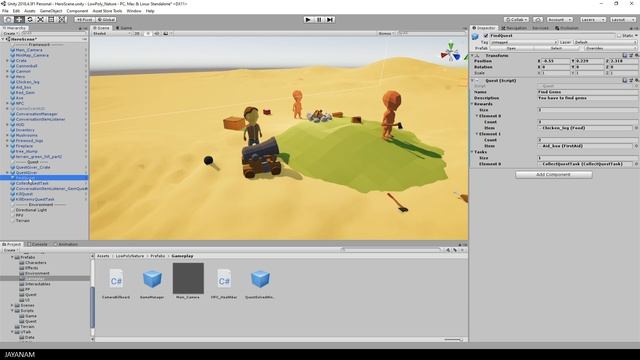Open the Layout dropdown in toolbar
640x360 pixels.
pos(622,20)
